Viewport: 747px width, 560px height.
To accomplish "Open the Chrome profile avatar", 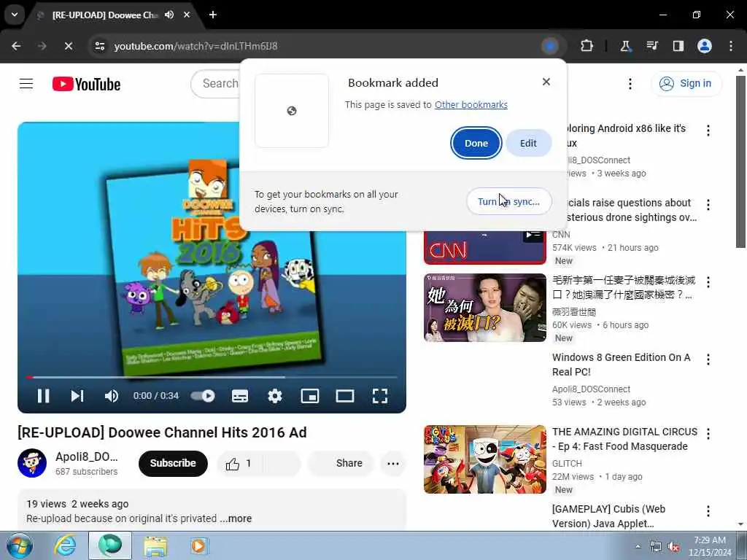I will tap(705, 46).
